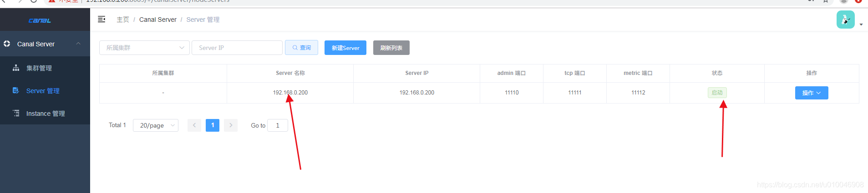Click the Server IP column header
Screen dimensions: 868x193
tap(417, 73)
